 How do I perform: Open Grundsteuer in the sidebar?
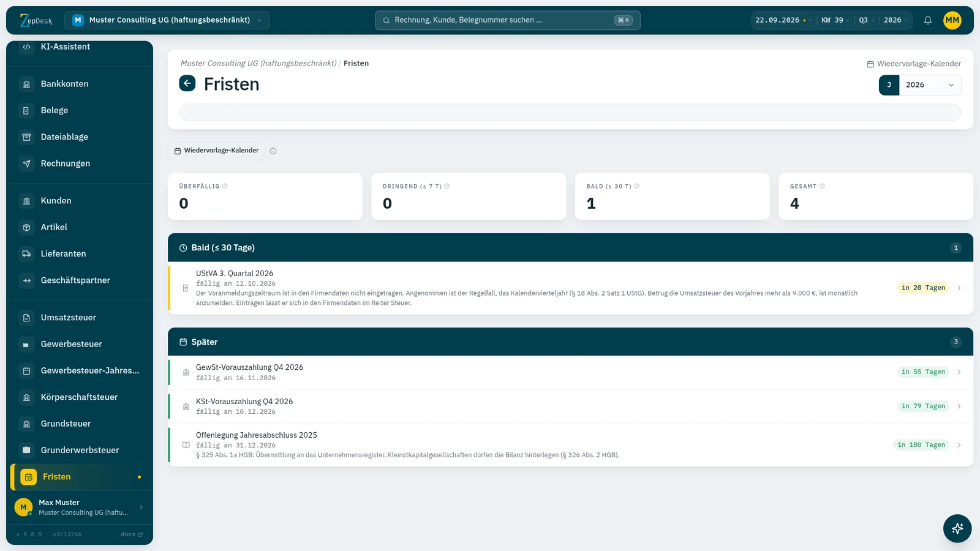tap(80, 424)
